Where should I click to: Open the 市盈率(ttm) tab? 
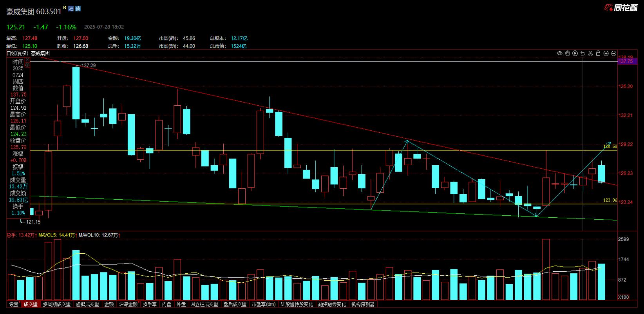pyautogui.click(x=264, y=304)
